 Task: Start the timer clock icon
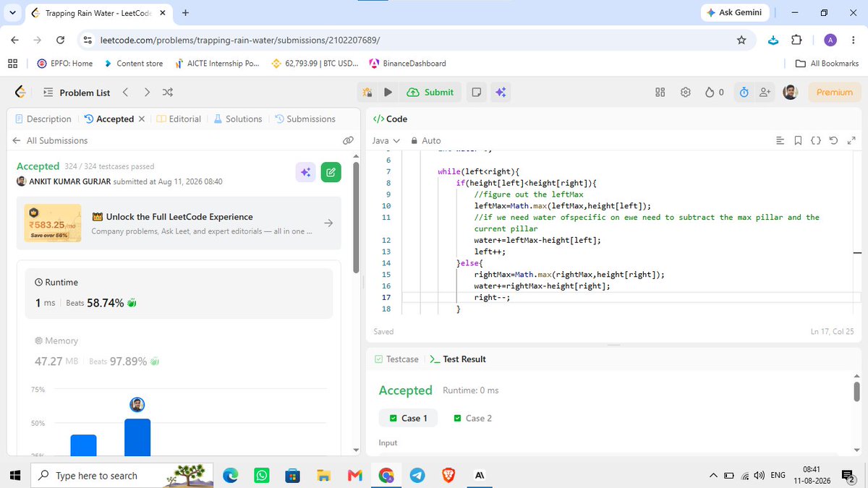click(744, 92)
